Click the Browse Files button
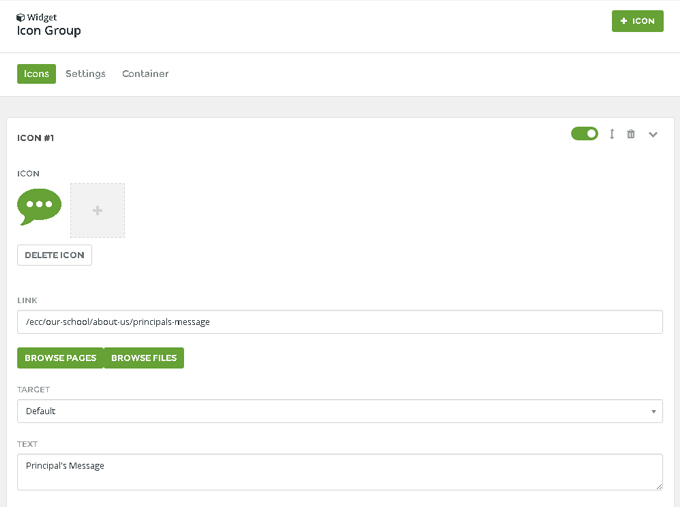Image resolution: width=680 pixels, height=507 pixels. [144, 358]
